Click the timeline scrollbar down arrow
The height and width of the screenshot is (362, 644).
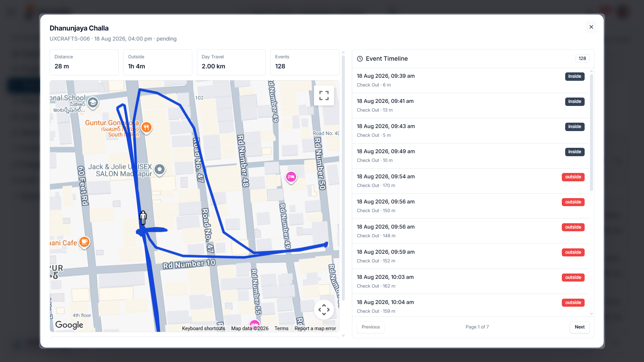[591, 314]
